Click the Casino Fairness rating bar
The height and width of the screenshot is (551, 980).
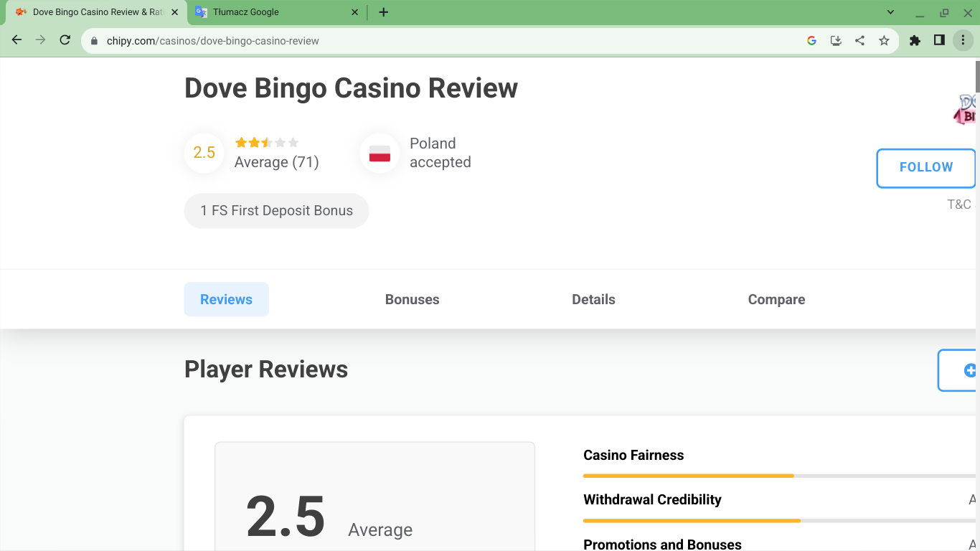(x=778, y=476)
